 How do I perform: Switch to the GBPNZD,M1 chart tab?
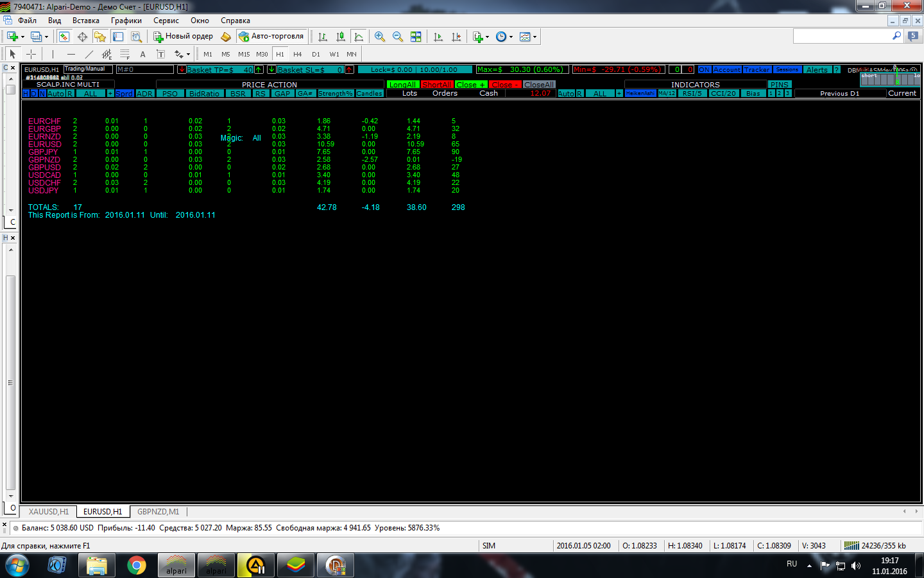[x=158, y=512]
